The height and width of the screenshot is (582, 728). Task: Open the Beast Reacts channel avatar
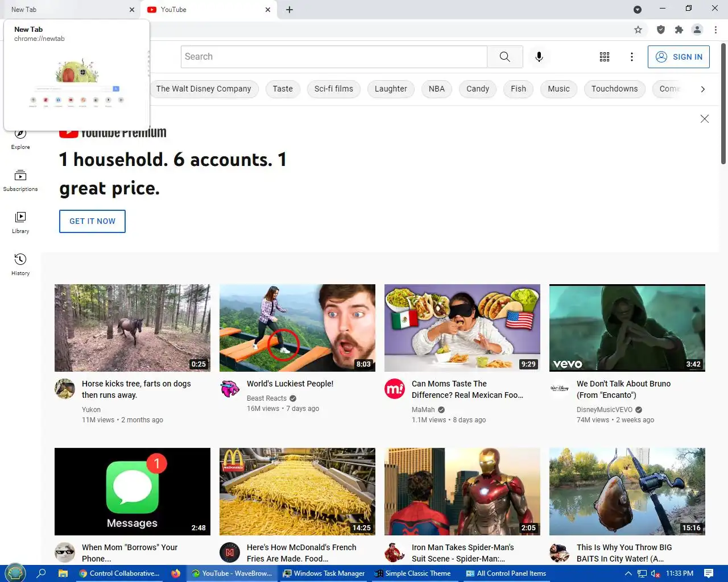(230, 389)
